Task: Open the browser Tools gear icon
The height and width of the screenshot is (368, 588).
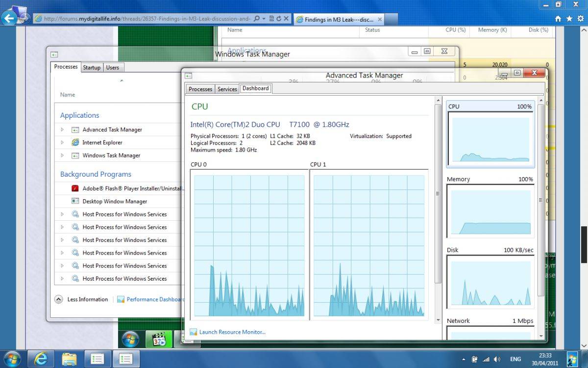Action: pyautogui.click(x=579, y=18)
